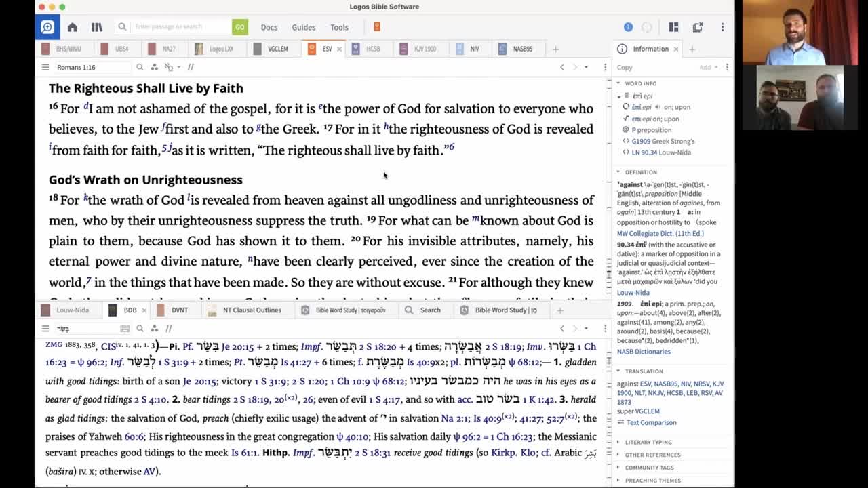The image size is (868, 488).
Task: Open ESV panel contents hamburger menu
Action: coord(45,67)
